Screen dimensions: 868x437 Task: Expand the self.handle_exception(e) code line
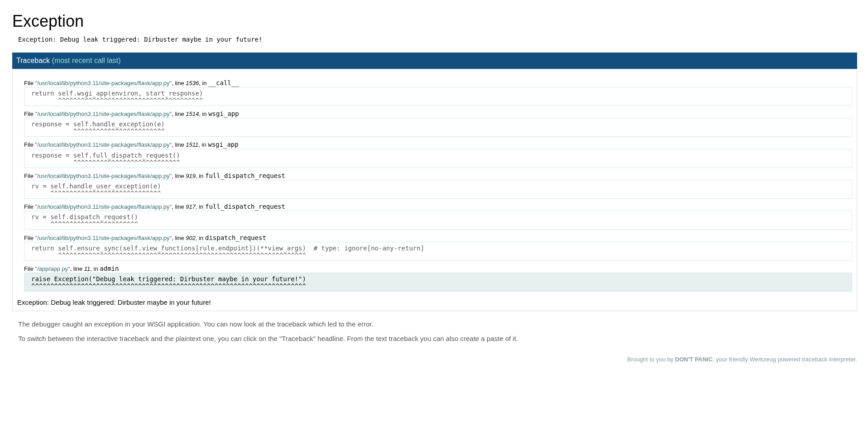click(x=98, y=125)
